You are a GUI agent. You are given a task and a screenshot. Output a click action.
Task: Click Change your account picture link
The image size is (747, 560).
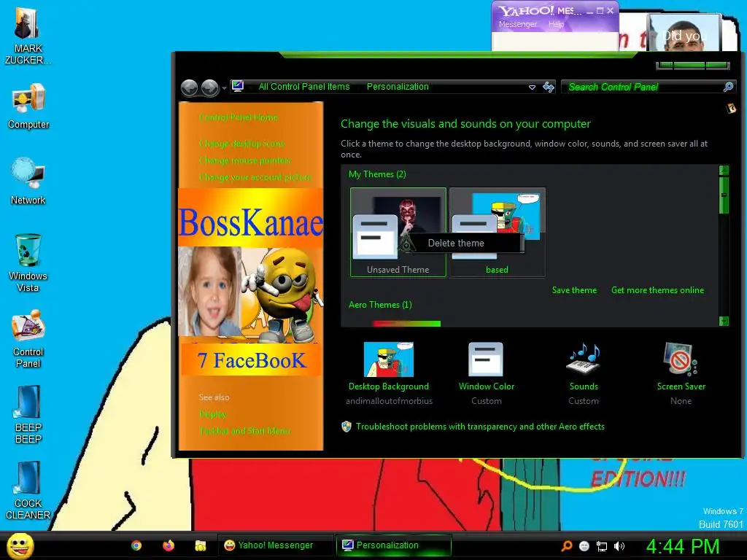point(255,177)
